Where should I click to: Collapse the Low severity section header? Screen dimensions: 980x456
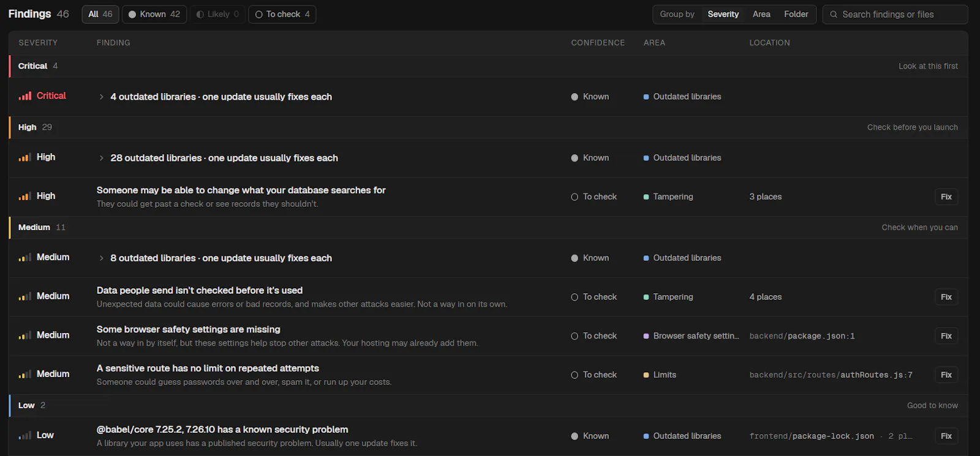[488, 405]
